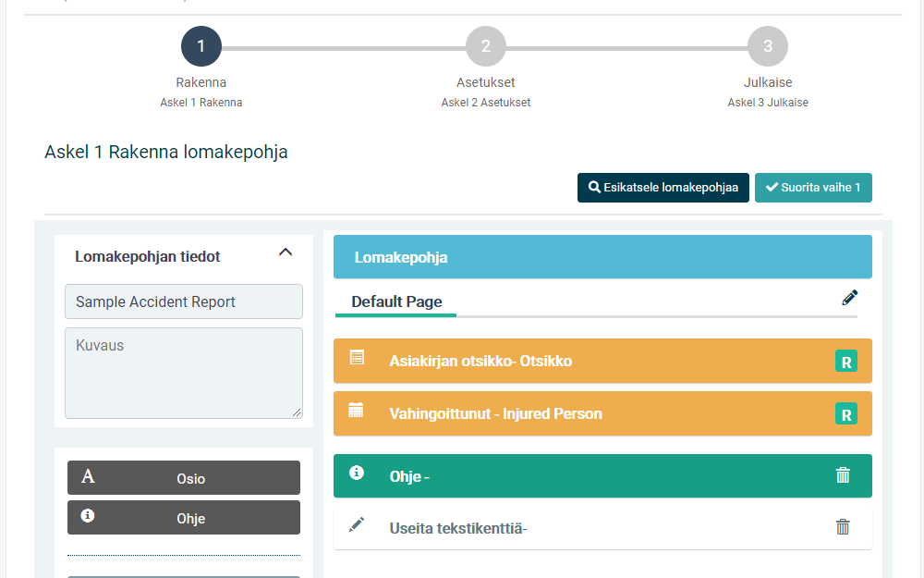
Task: Click the Askel 3 Julkaise subtitle
Action: pyautogui.click(x=768, y=103)
